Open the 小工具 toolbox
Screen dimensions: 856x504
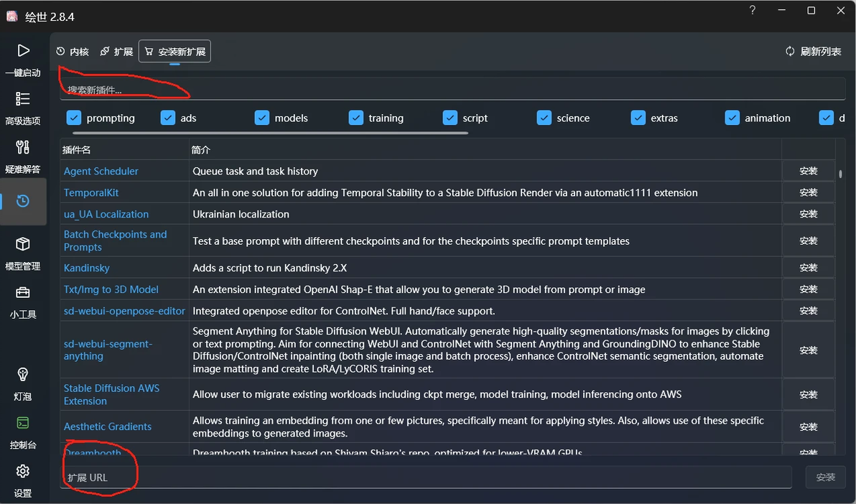click(x=23, y=302)
